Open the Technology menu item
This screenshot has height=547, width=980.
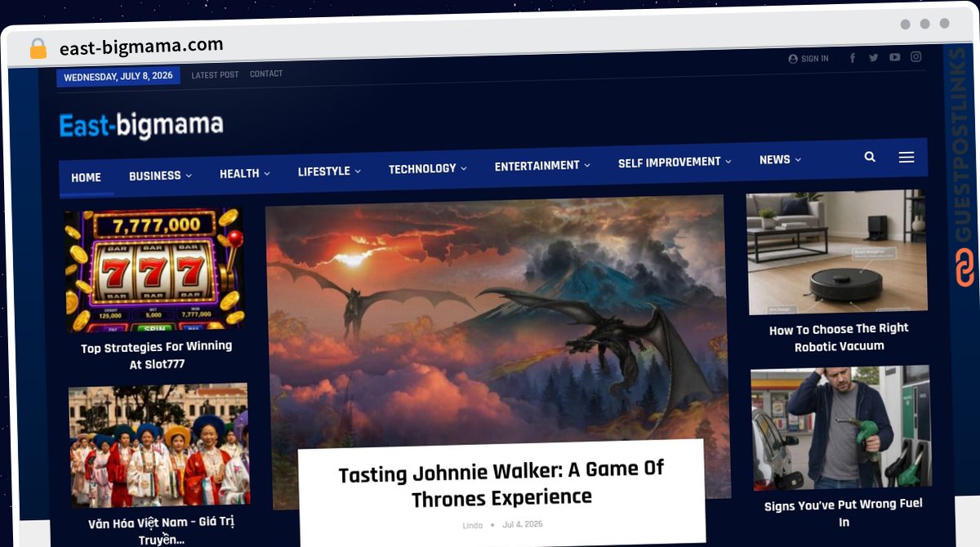422,168
